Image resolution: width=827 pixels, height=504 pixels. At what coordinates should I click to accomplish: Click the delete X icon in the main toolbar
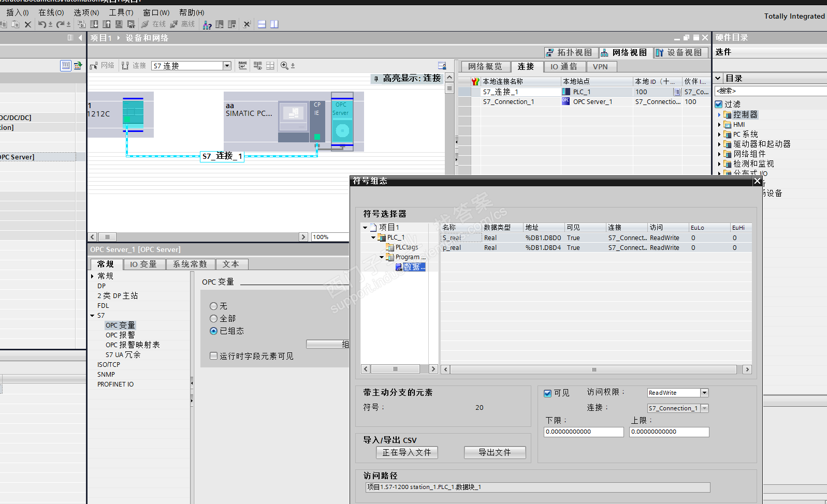28,24
